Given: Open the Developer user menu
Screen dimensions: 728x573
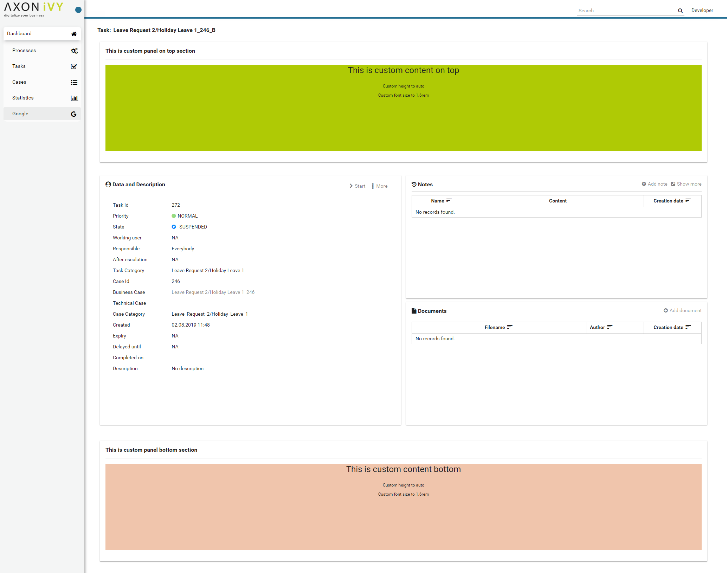Looking at the screenshot, I should coord(702,10).
